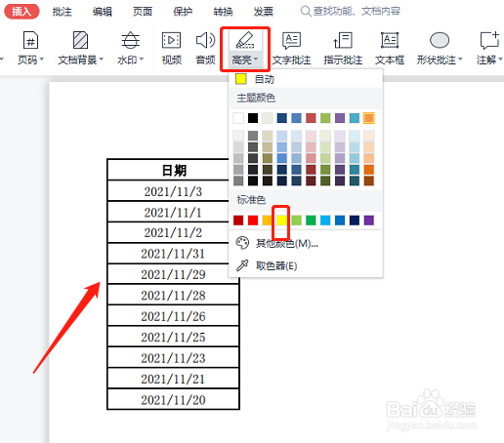Viewport: 504px width, 443px height.
Task: Click the eyedropper icon beside 取色器
Action: click(242, 265)
